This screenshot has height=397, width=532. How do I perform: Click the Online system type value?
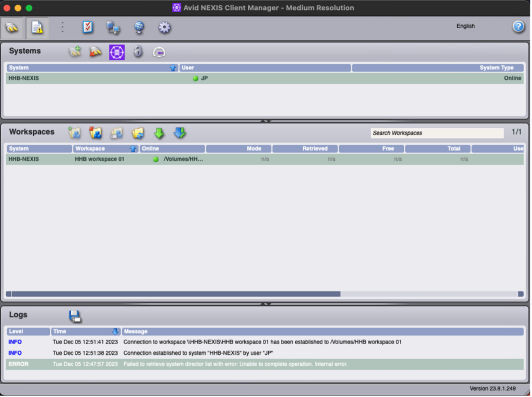pyautogui.click(x=512, y=78)
